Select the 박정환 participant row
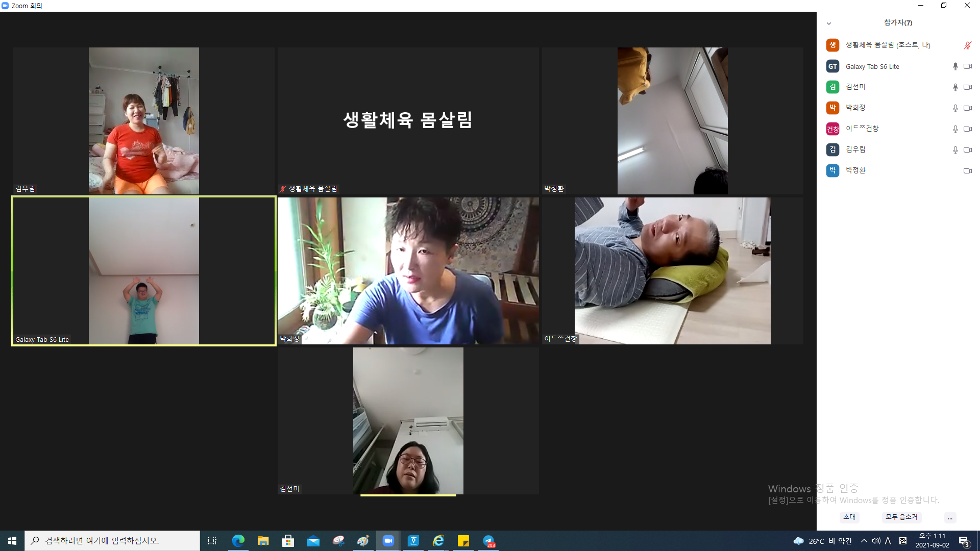This screenshot has height=551, width=980. click(898, 170)
